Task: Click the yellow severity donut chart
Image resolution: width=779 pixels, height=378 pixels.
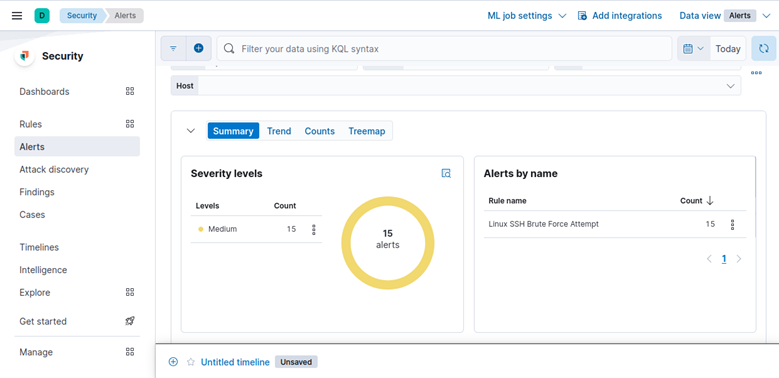Action: coord(388,243)
